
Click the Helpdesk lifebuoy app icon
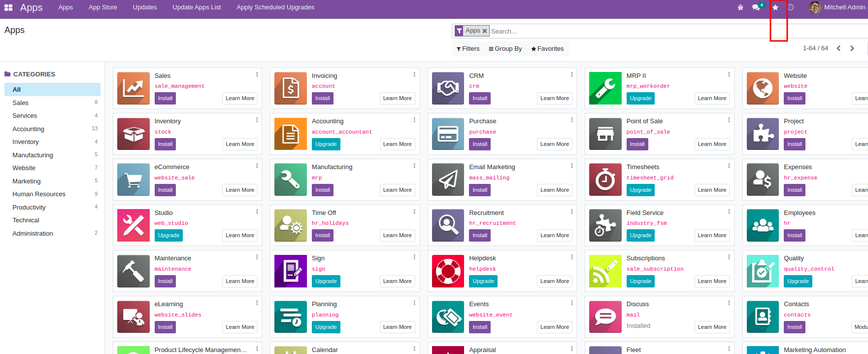(x=448, y=271)
